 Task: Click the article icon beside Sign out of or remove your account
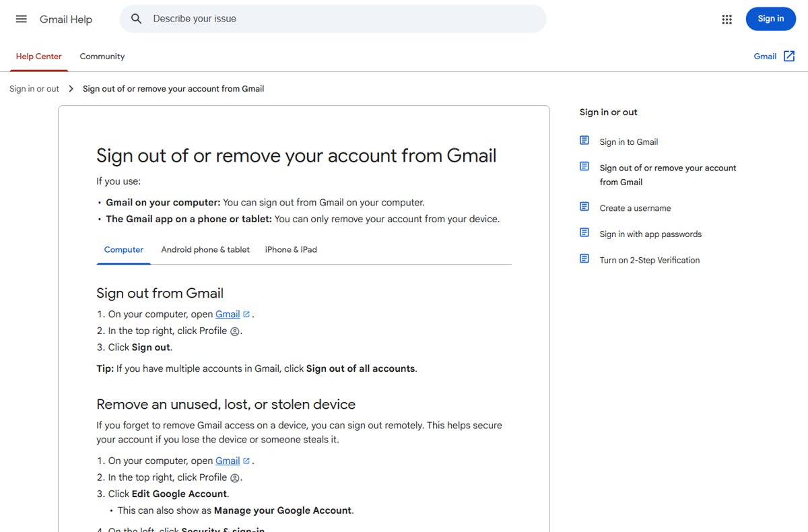(584, 167)
